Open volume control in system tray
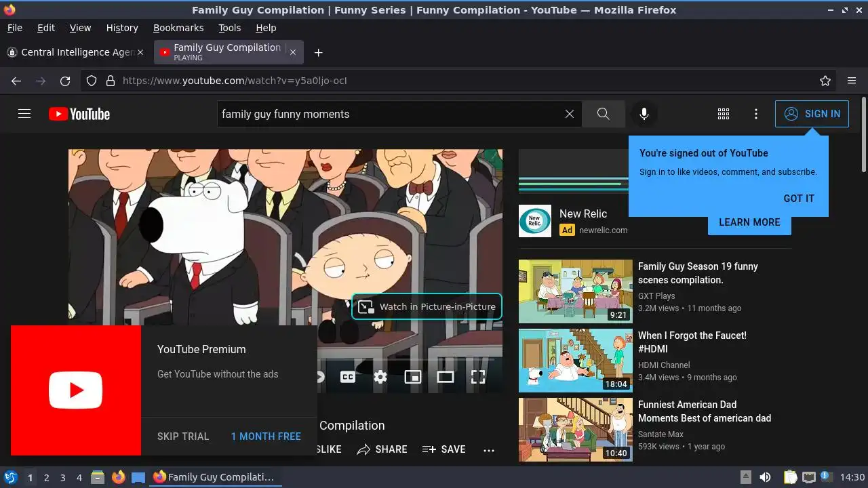The image size is (868, 488). click(x=765, y=477)
